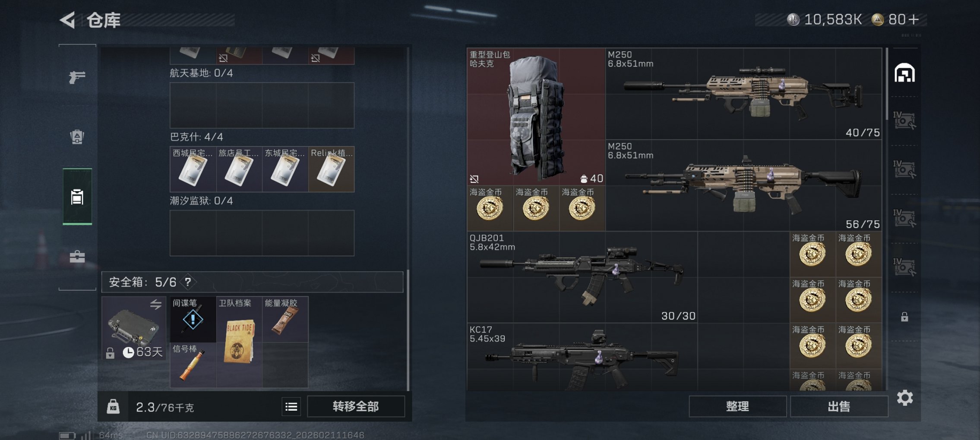Sell items with the 出售 button
This screenshot has height=440, width=980.
point(839,406)
